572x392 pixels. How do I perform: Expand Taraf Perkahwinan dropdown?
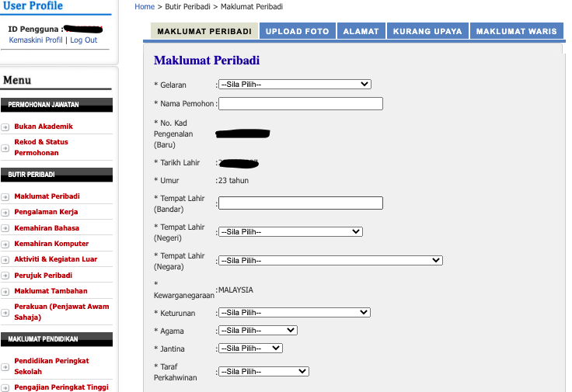[263, 372]
